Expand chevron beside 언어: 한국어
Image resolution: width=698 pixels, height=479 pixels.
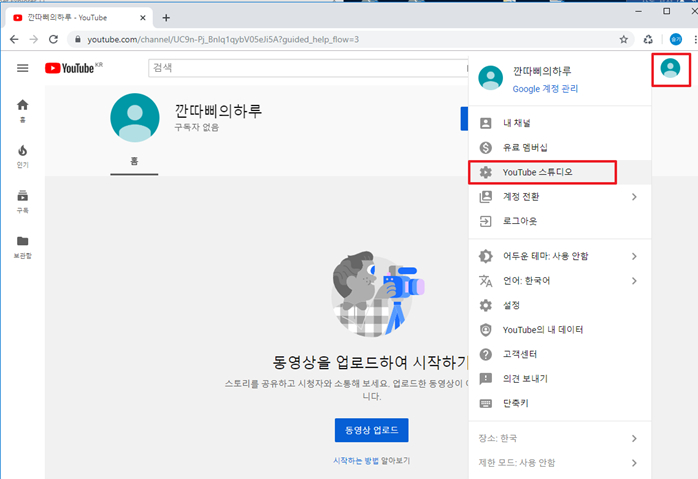coord(634,280)
